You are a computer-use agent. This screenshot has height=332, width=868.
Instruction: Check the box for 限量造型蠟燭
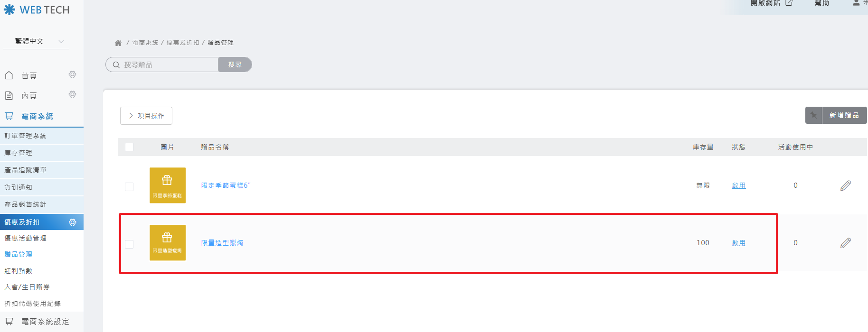pos(129,244)
